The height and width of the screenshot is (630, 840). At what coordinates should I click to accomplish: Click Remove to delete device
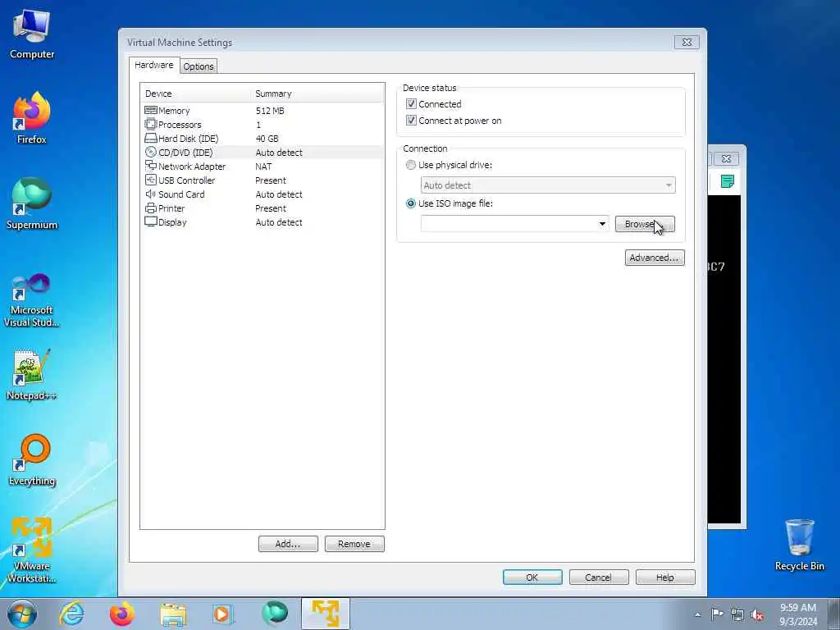point(354,544)
